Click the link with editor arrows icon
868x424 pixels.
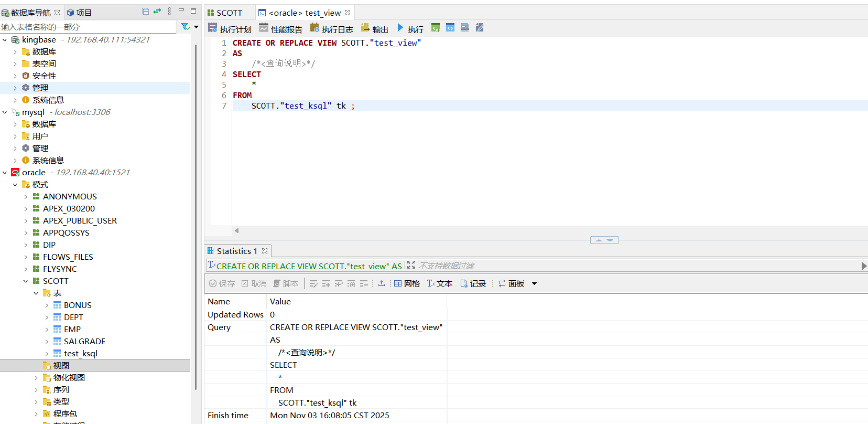(x=157, y=12)
